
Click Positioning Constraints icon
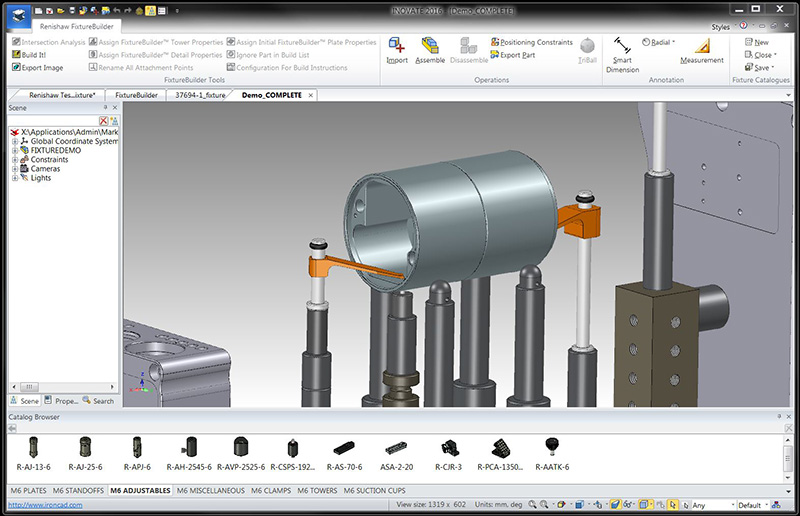coord(495,43)
